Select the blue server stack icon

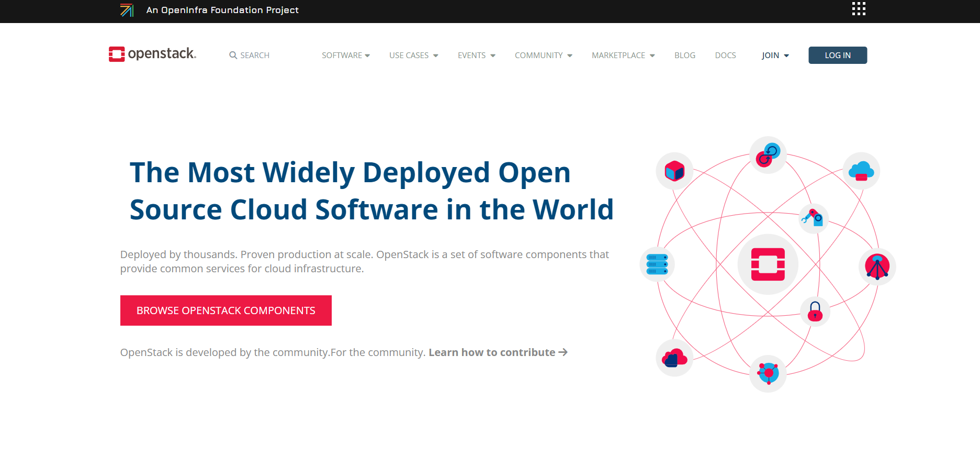(657, 264)
